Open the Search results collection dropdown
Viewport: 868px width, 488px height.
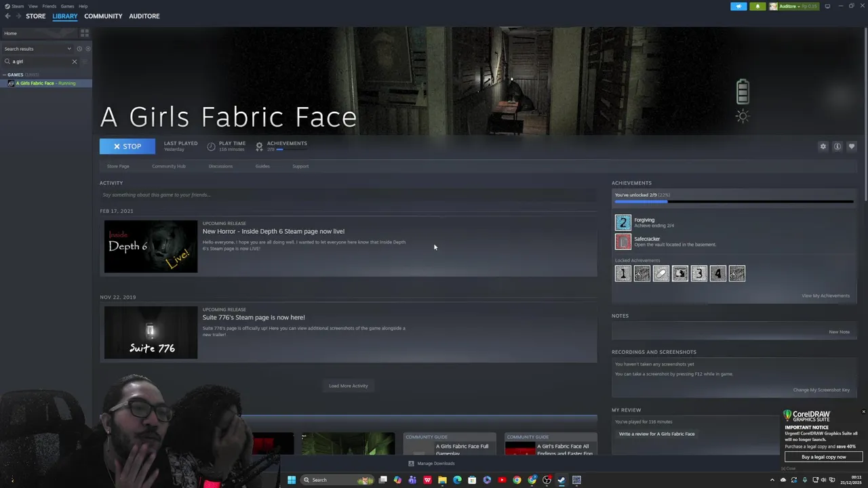37,49
